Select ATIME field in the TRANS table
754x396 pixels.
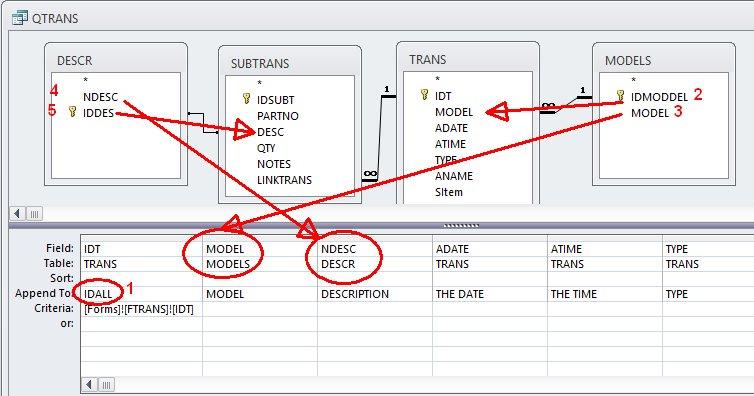tap(451, 144)
